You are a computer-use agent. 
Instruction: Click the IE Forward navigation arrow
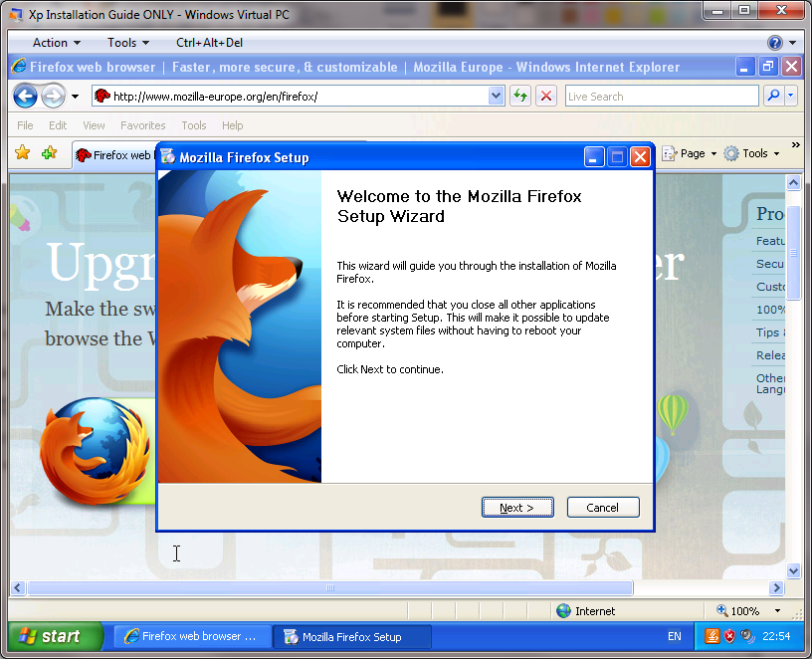[54, 97]
